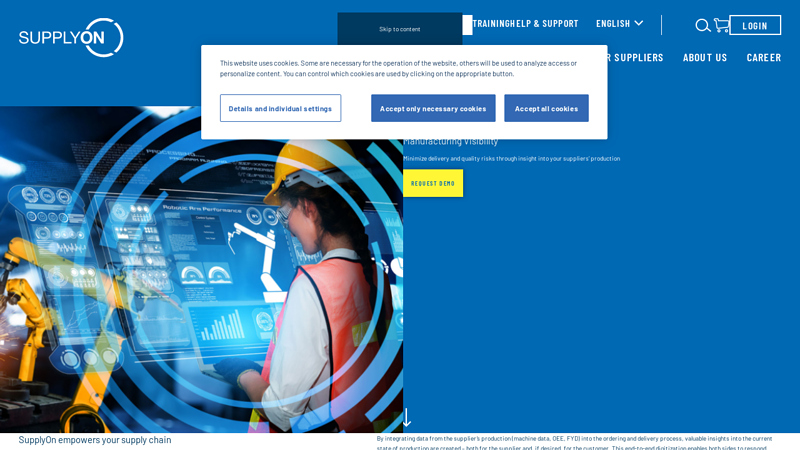Accept only necessary cookies

pyautogui.click(x=433, y=108)
